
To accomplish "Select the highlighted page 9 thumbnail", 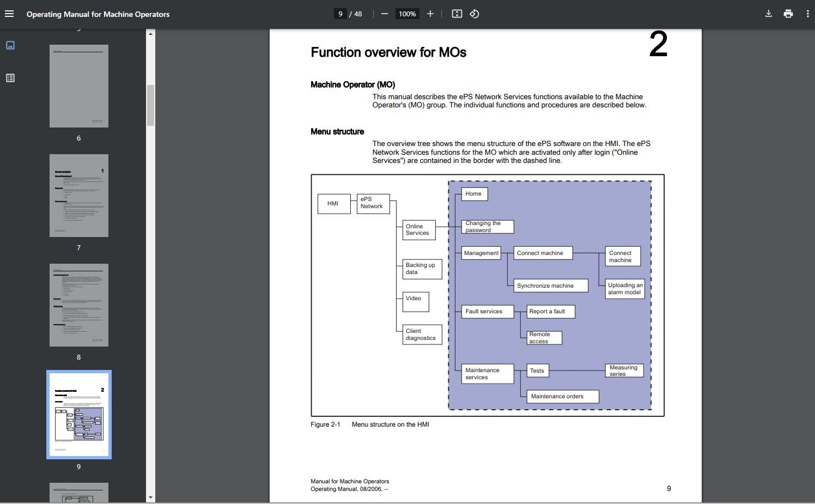I will (x=79, y=415).
